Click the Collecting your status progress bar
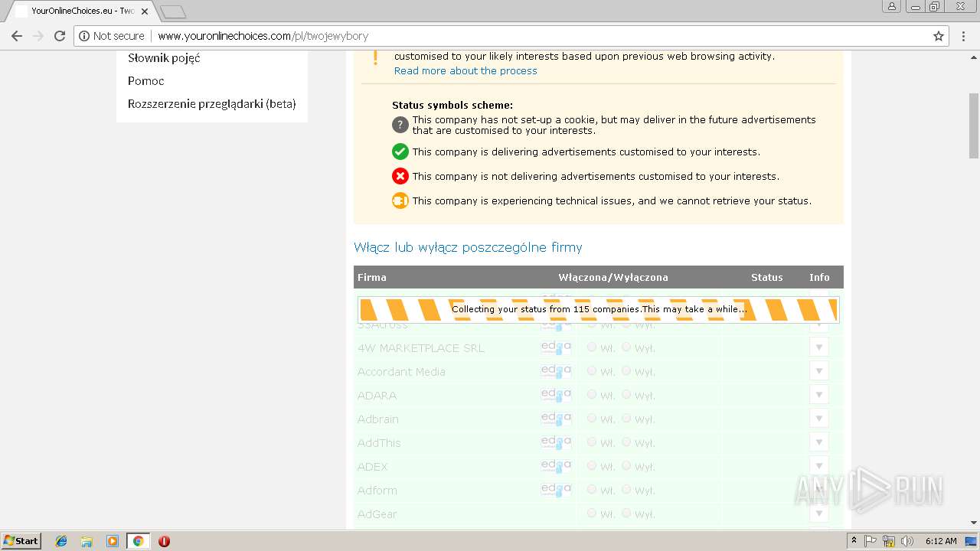This screenshot has width=980, height=551. (599, 309)
